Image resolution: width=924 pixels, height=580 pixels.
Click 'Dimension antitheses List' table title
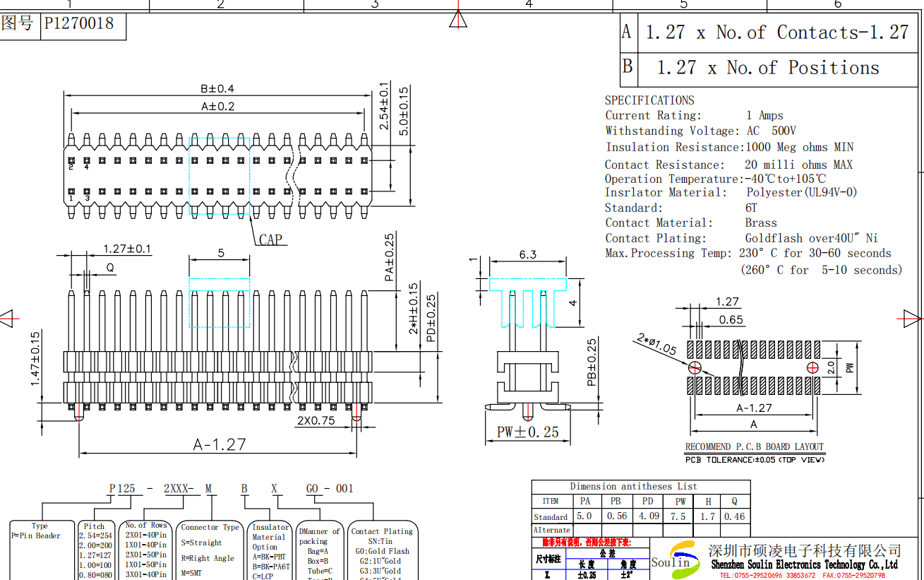point(634,487)
